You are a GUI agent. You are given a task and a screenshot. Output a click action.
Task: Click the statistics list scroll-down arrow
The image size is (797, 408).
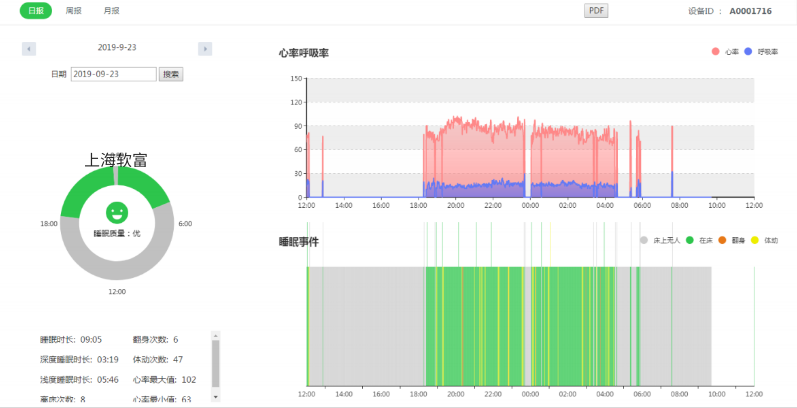tap(216, 397)
